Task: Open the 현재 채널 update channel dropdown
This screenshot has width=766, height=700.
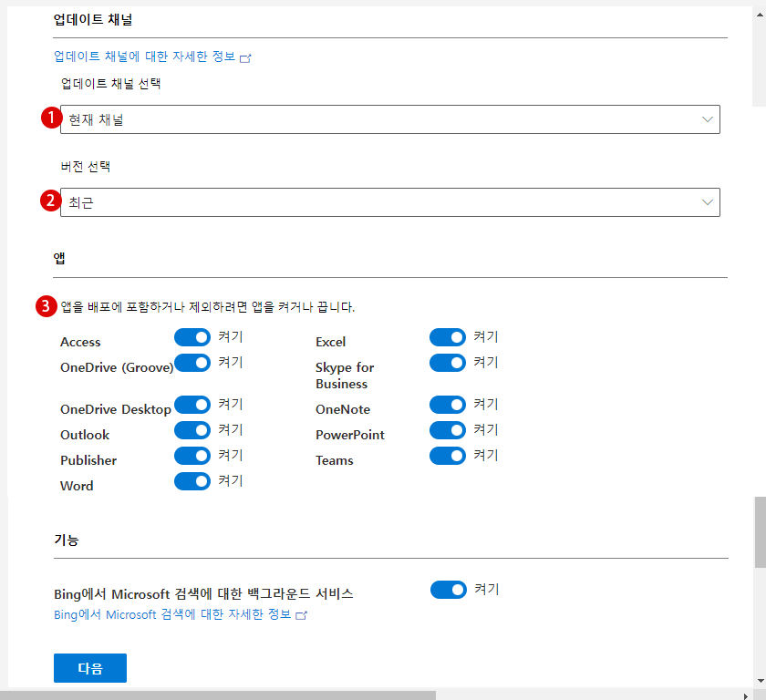Action: (x=390, y=119)
